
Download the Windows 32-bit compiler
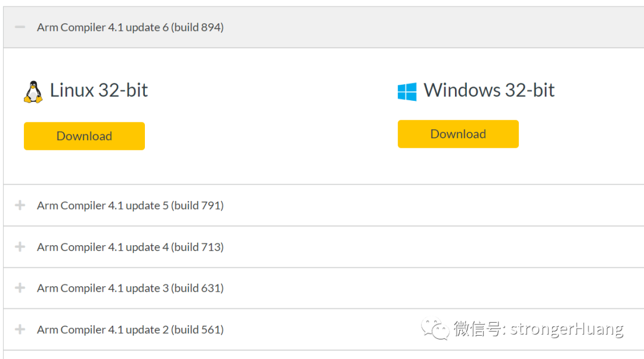point(458,134)
